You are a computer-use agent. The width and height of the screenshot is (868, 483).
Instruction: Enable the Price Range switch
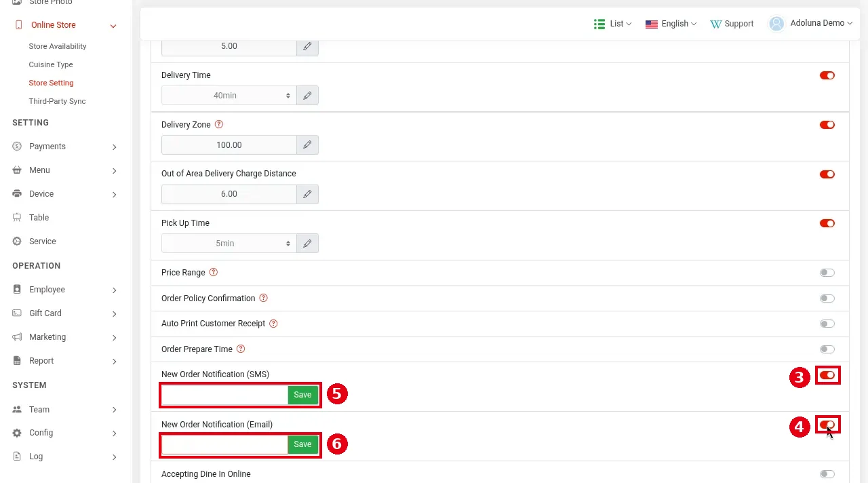click(x=827, y=273)
